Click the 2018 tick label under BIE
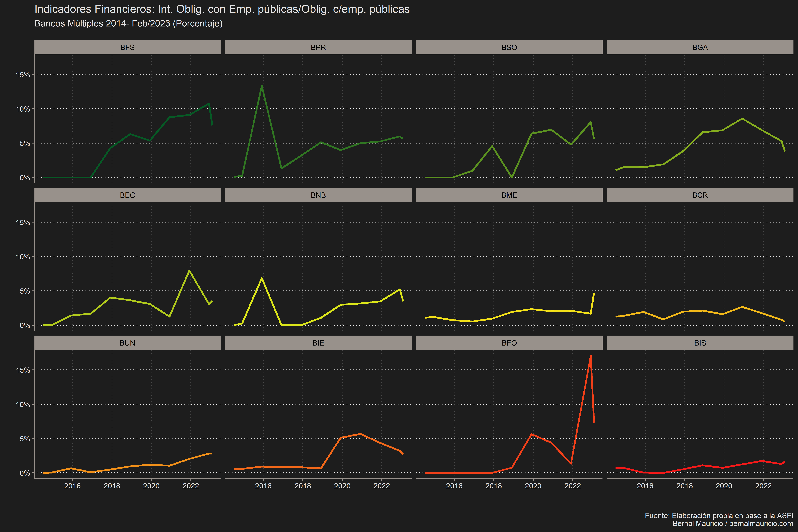This screenshot has width=798, height=532. tap(303, 486)
